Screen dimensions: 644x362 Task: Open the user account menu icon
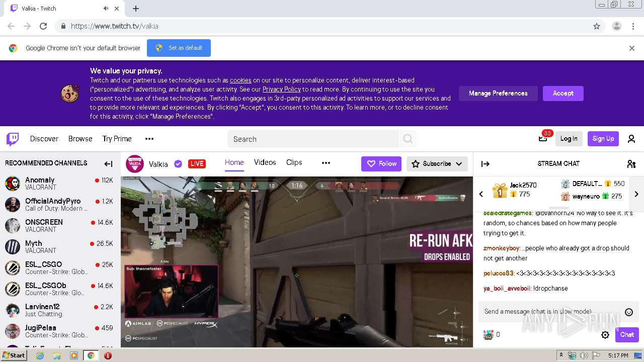tap(631, 139)
